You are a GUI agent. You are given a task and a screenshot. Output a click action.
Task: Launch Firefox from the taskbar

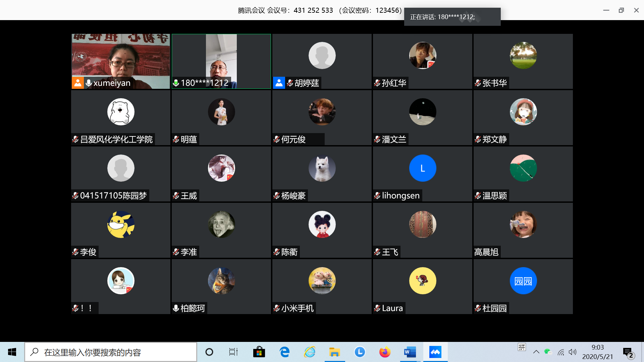pos(385,352)
